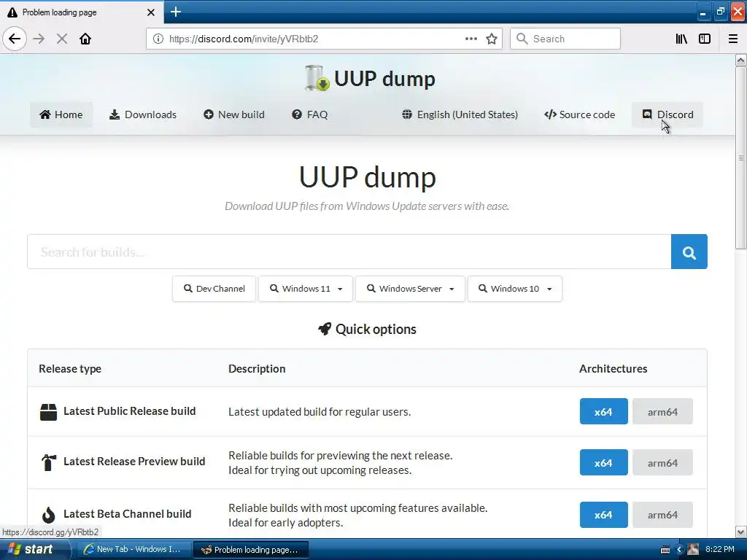Click the Release type column header
This screenshot has height=560, width=747.
[70, 368]
